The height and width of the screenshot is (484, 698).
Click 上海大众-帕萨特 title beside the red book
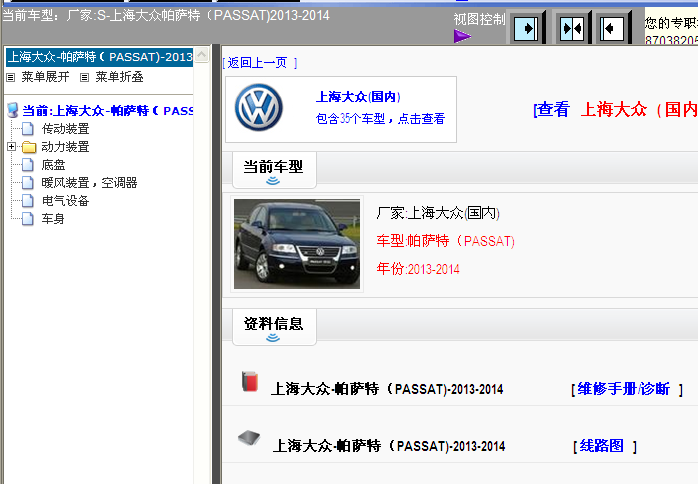pos(387,389)
